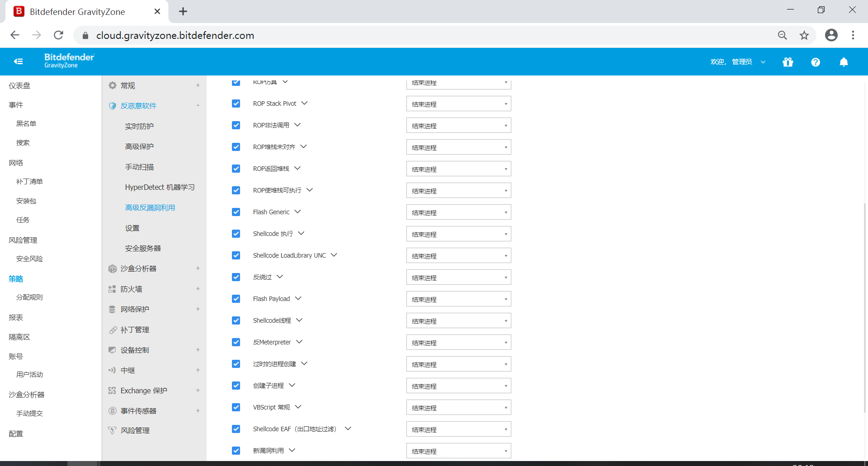Disable the Shellcode 执行 checkbox

pyautogui.click(x=236, y=234)
